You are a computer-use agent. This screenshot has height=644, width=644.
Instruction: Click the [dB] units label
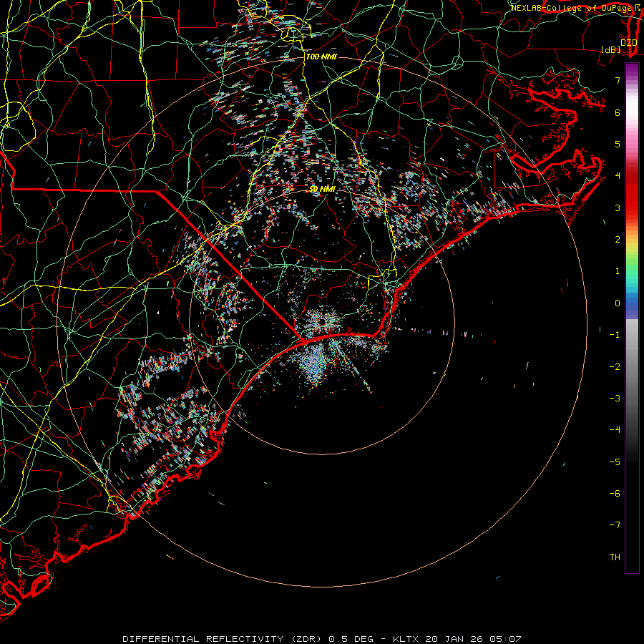click(611, 49)
